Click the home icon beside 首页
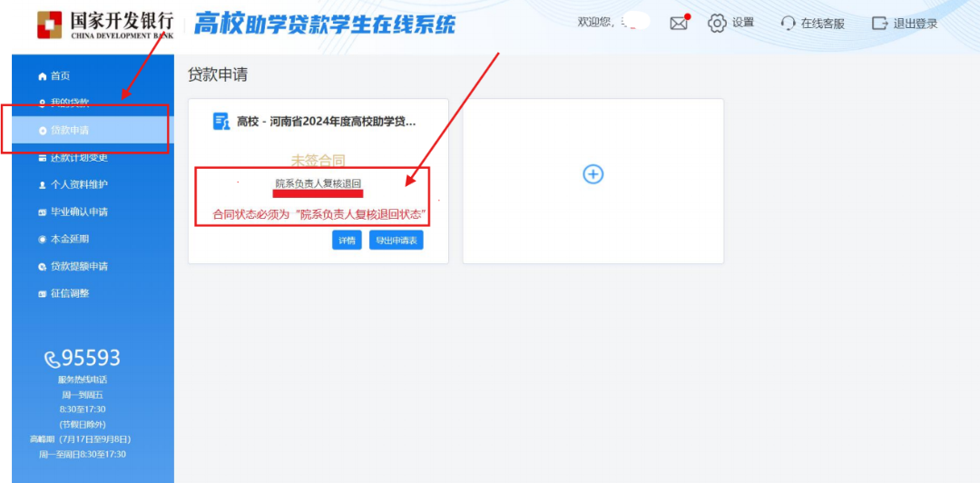 (x=43, y=76)
